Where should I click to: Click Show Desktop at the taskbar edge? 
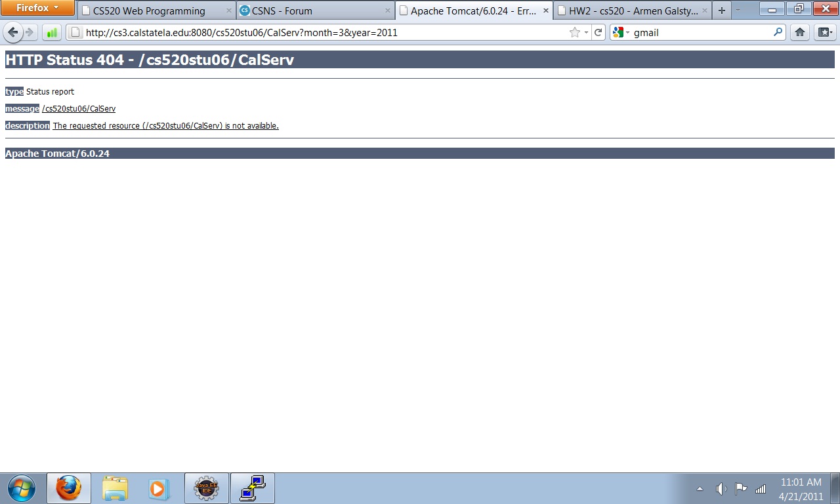coord(835,488)
